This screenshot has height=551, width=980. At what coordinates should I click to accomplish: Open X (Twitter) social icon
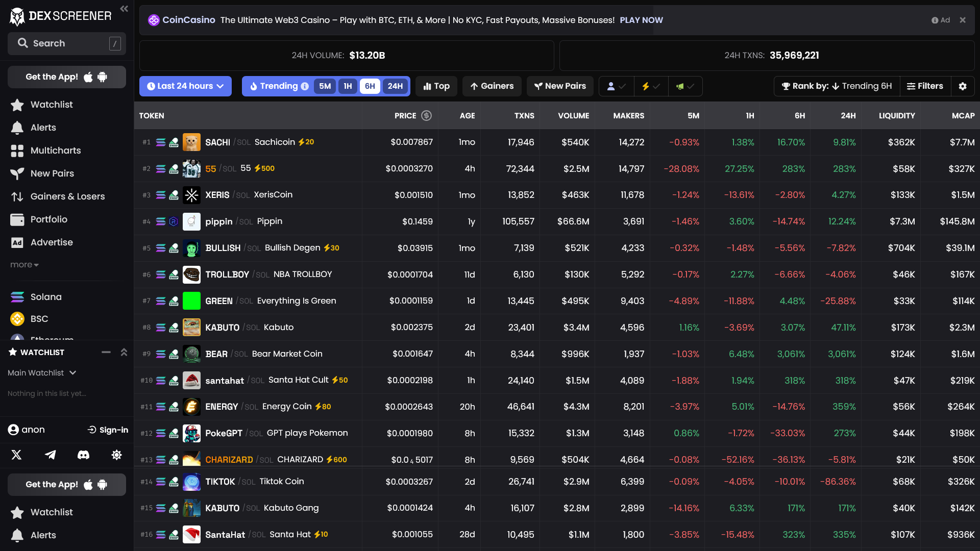pos(17,455)
